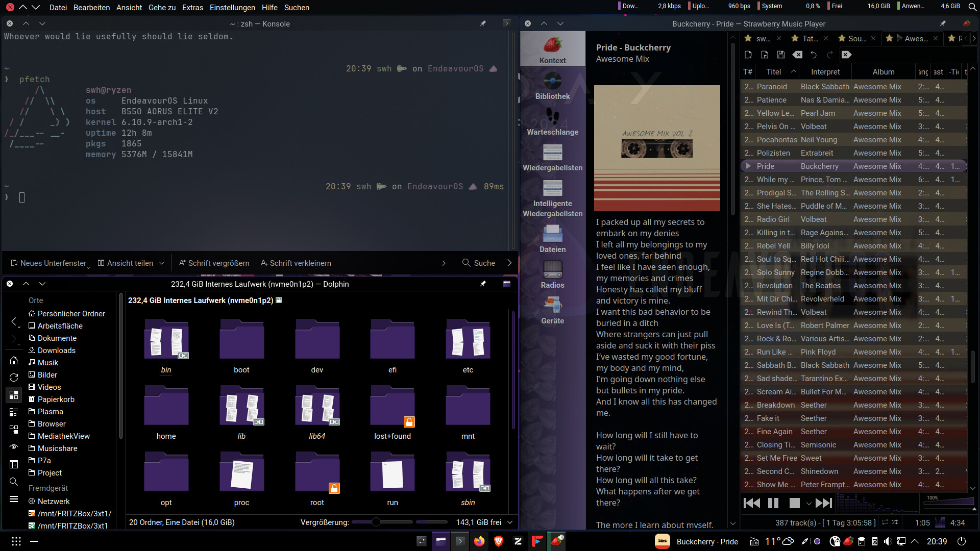The image size is (980, 551).
Task: Toggle hidden files eye icon in Dolphin
Action: pyautogui.click(x=14, y=447)
